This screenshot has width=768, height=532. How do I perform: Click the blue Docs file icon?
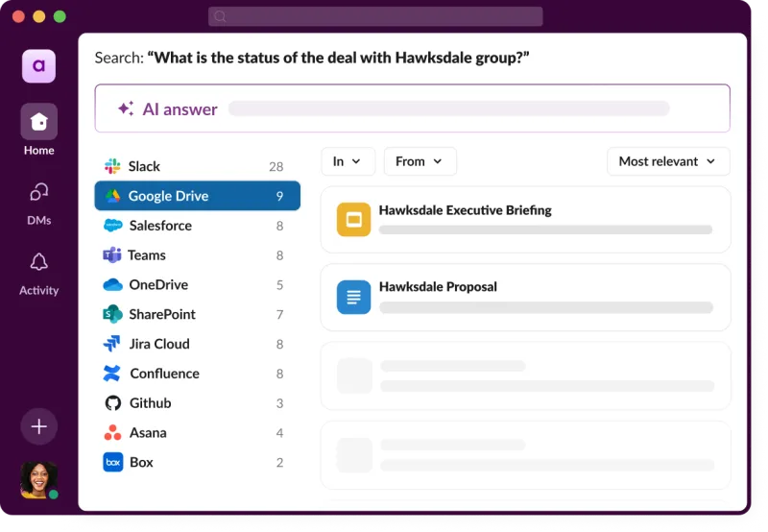(x=353, y=297)
